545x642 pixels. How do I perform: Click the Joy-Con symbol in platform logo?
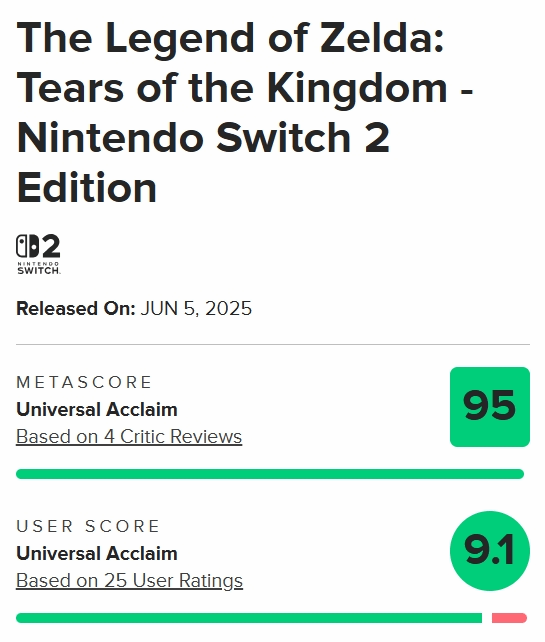point(27,246)
